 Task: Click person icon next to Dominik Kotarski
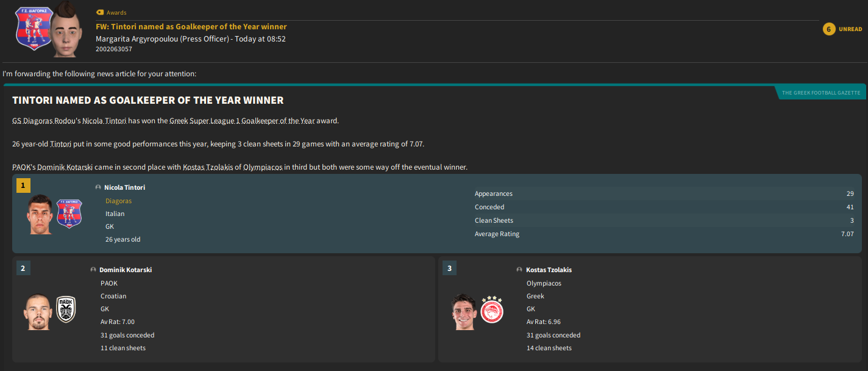[93, 270]
